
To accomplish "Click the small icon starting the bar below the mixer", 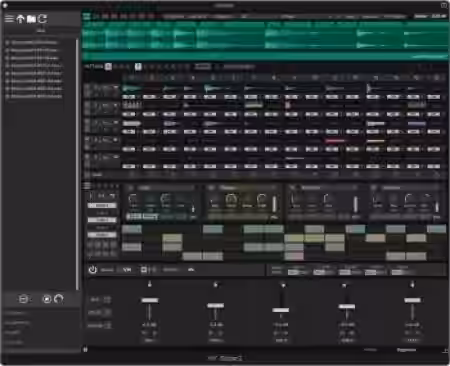I will (85, 350).
